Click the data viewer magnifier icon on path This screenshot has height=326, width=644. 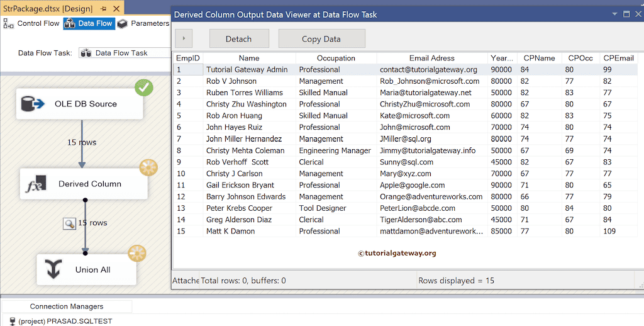[69, 223]
